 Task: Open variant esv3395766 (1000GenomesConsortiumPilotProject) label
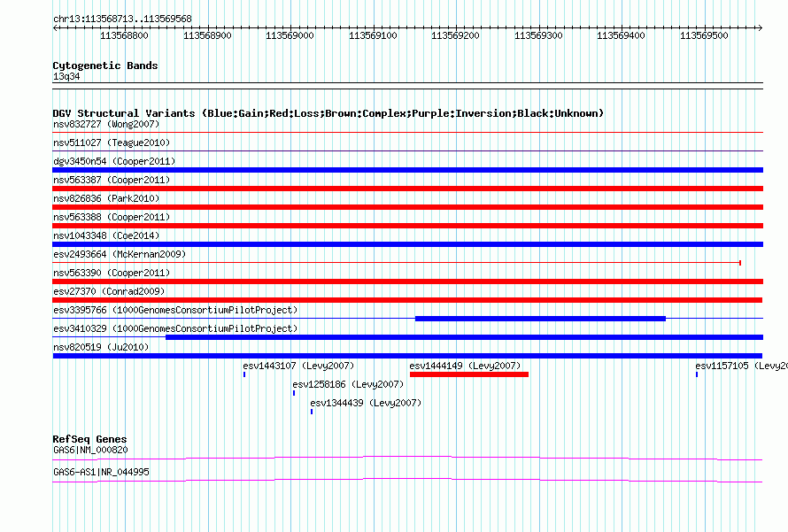point(175,310)
